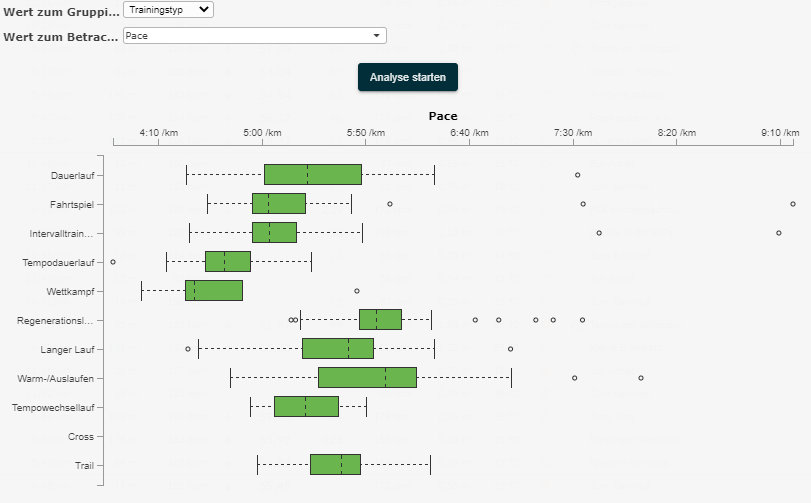
Task: Click the Tempodauerlauf leftmost outlier point
Action: click(x=113, y=262)
